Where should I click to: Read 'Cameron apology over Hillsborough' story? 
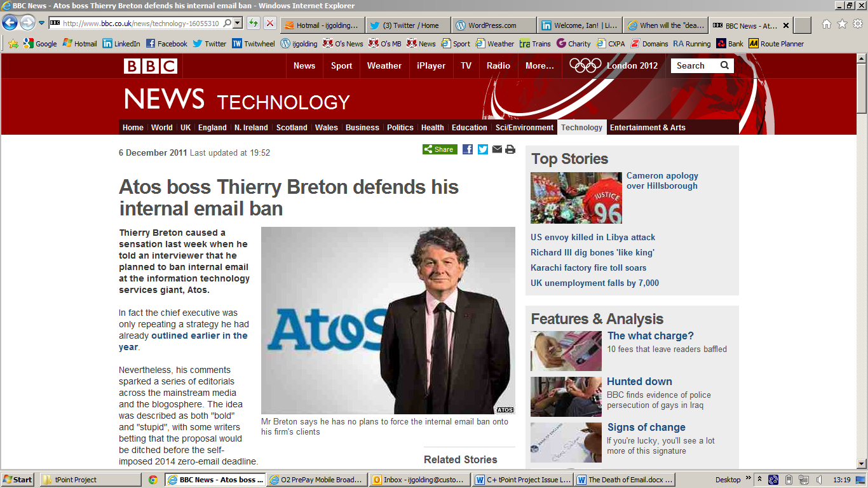tap(662, 180)
